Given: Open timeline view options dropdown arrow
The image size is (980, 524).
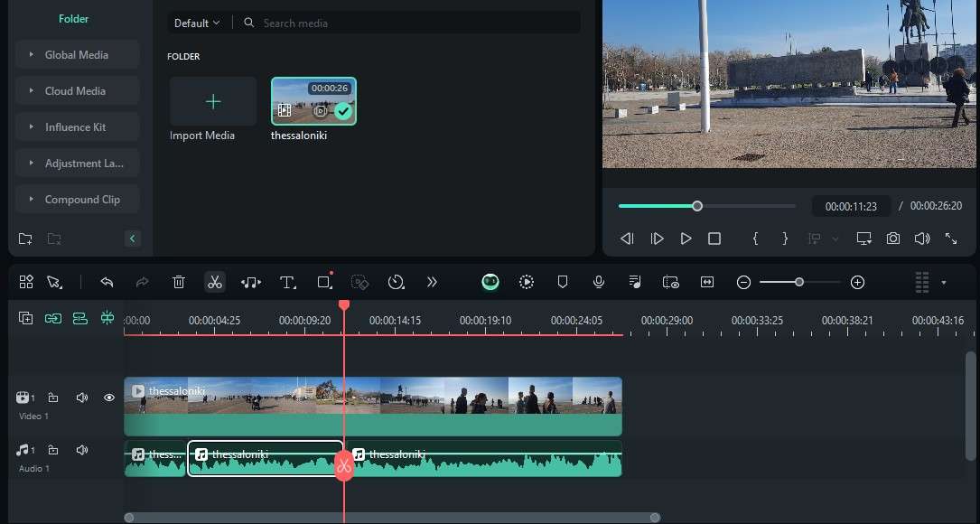Looking at the screenshot, I should (x=944, y=283).
